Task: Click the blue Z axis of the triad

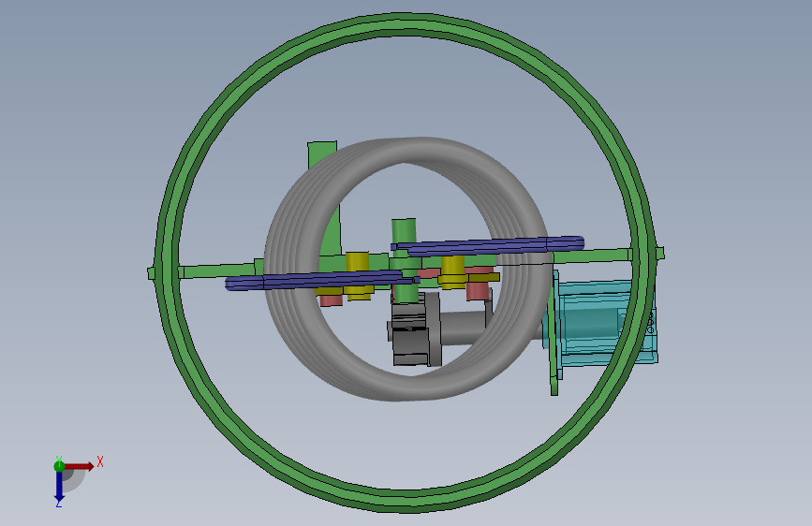Action: click(59, 486)
